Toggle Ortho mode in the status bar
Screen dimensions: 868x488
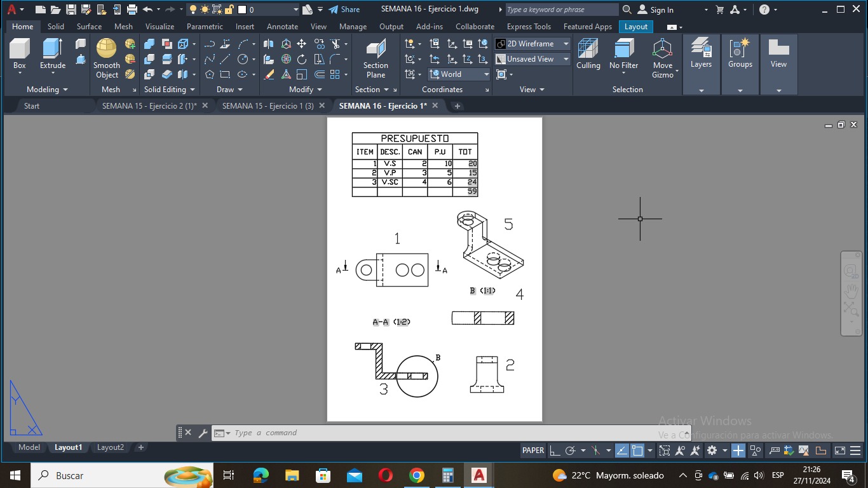pyautogui.click(x=555, y=451)
